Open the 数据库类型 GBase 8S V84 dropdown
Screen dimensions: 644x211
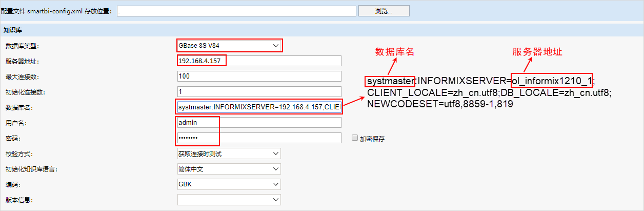click(x=229, y=46)
